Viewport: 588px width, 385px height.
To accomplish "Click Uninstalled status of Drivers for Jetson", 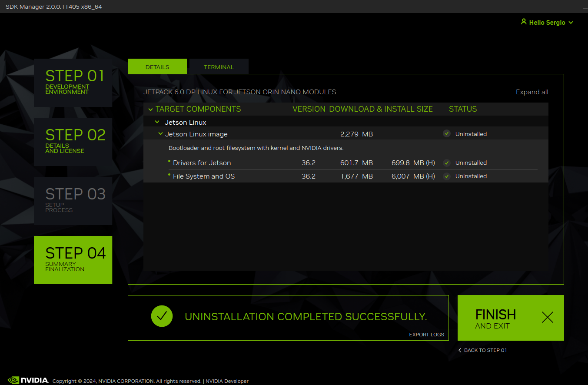I will (471, 163).
